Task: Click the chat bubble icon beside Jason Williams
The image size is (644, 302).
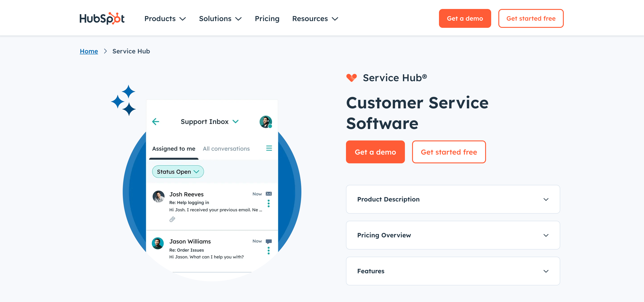Action: [x=268, y=241]
